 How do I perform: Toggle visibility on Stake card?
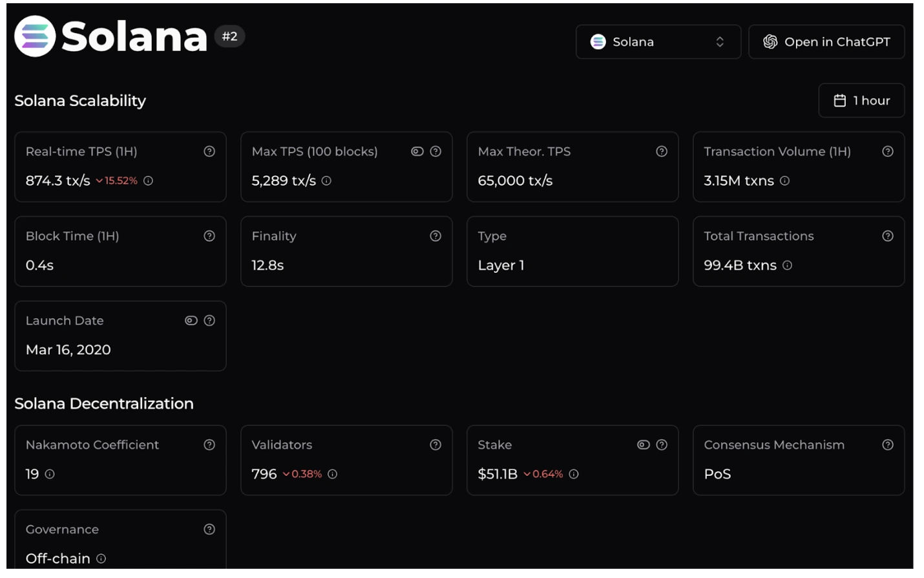644,445
